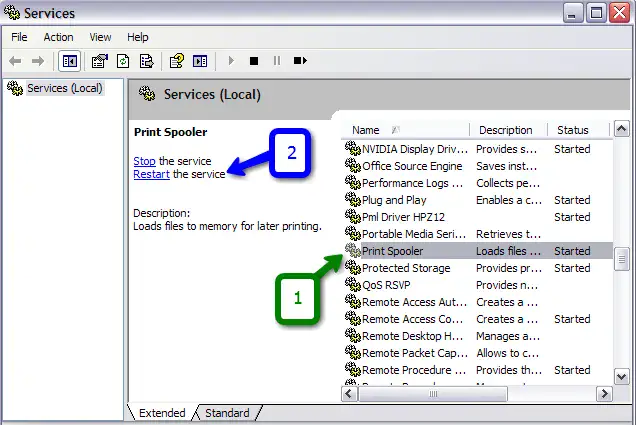Click the vertical scrollbar down arrow
This screenshot has height=425, width=636.
point(621,377)
